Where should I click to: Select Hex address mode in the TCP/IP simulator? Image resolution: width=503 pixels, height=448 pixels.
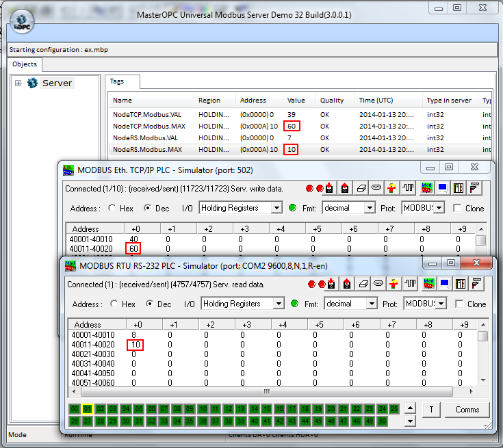coord(112,208)
